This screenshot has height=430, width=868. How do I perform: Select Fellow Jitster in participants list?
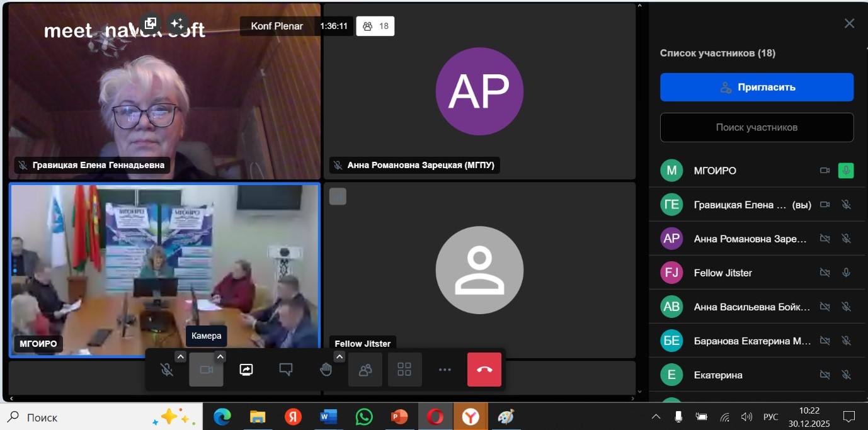coord(722,273)
